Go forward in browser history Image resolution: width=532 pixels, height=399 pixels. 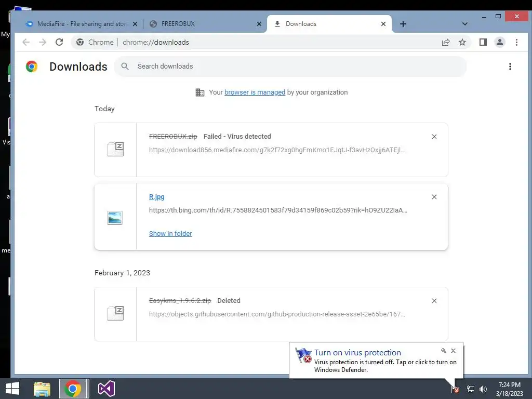click(x=43, y=42)
